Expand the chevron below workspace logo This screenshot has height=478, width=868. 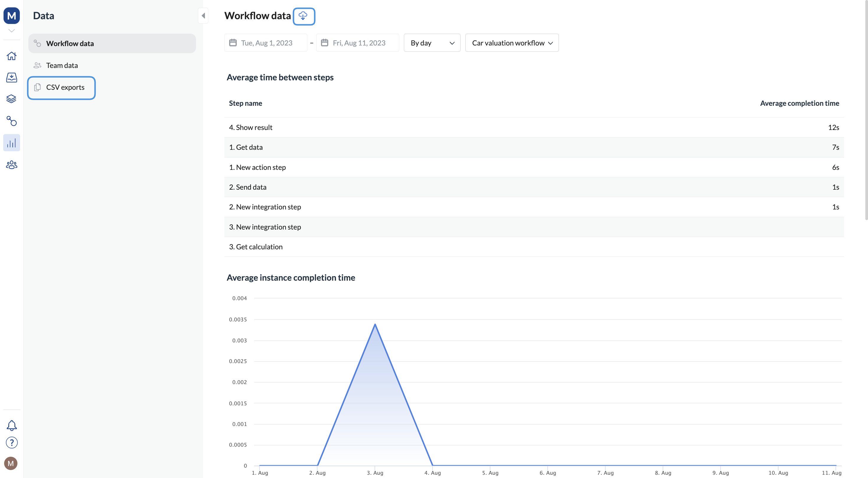(12, 31)
